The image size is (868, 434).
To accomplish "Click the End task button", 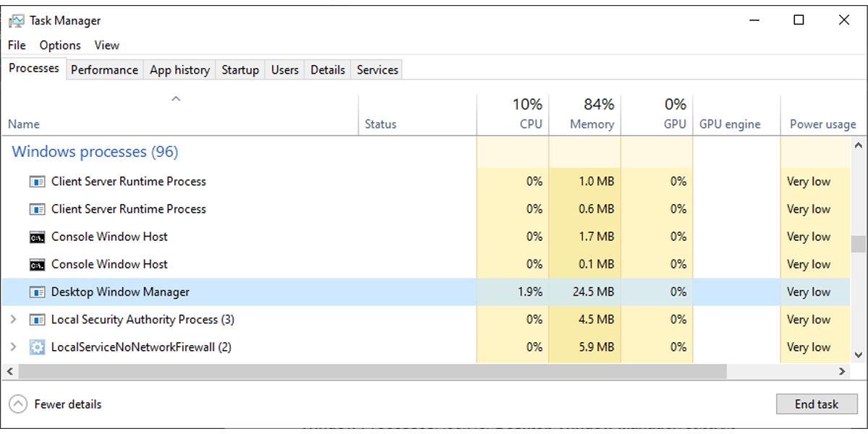I will coord(817,404).
